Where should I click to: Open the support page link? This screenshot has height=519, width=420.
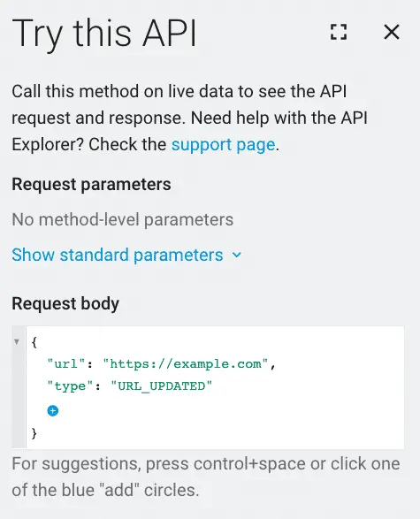click(x=223, y=145)
